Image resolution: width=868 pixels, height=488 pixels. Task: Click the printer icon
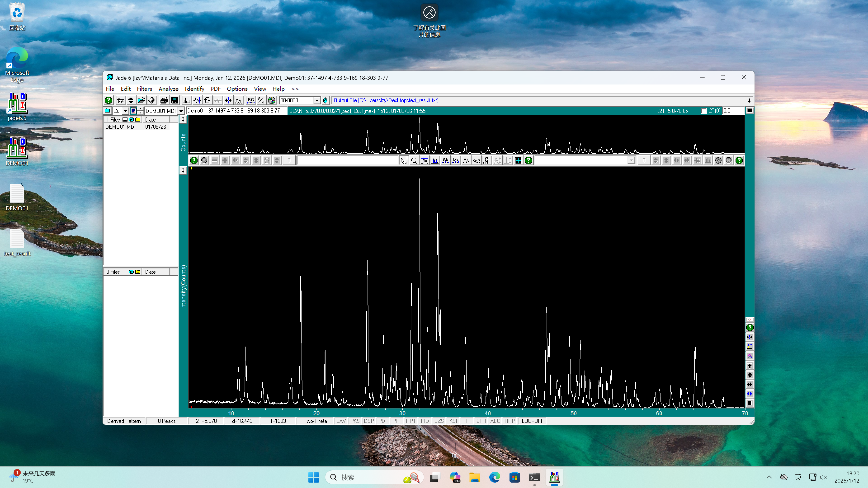pos(164,100)
